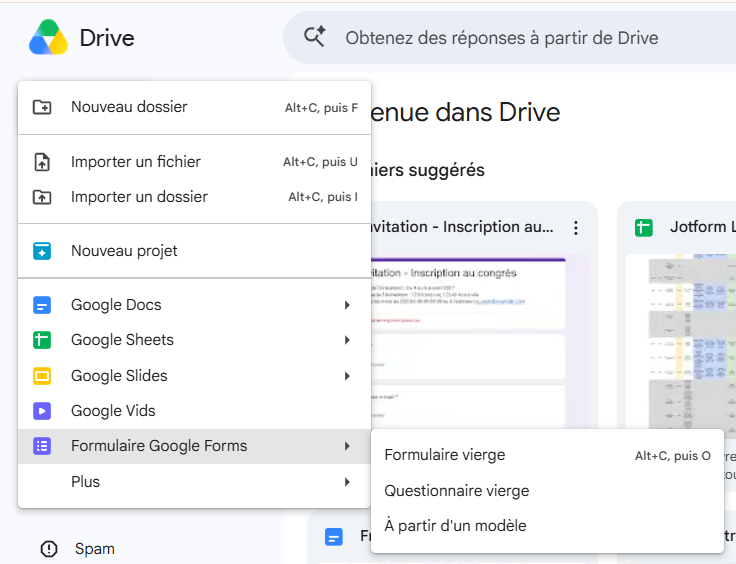This screenshot has height=564, width=736.
Task: Choose À partir d'un modèle
Action: tap(547, 526)
